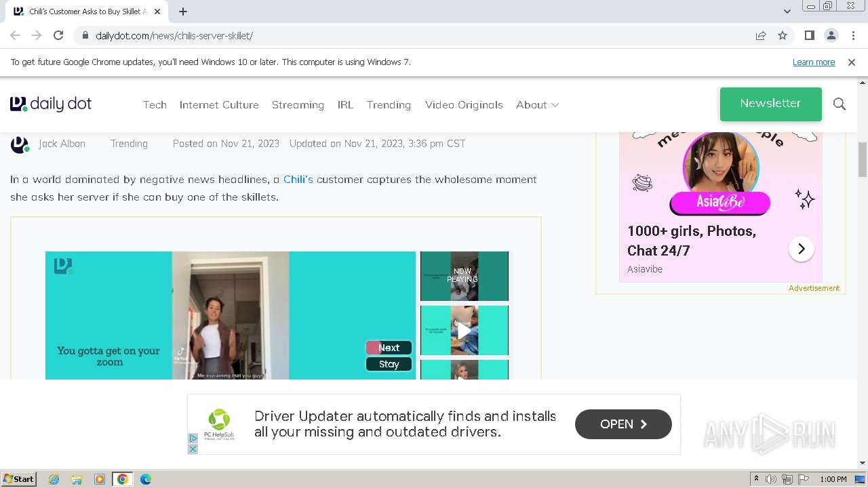Screen dimensions: 868x488
Task: View author Jack Alban's profile
Action: 62,144
